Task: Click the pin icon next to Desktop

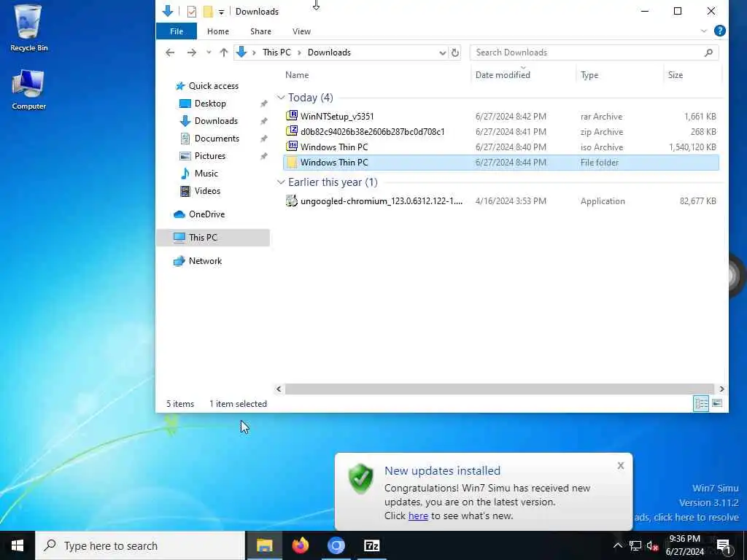Action: tap(263, 104)
